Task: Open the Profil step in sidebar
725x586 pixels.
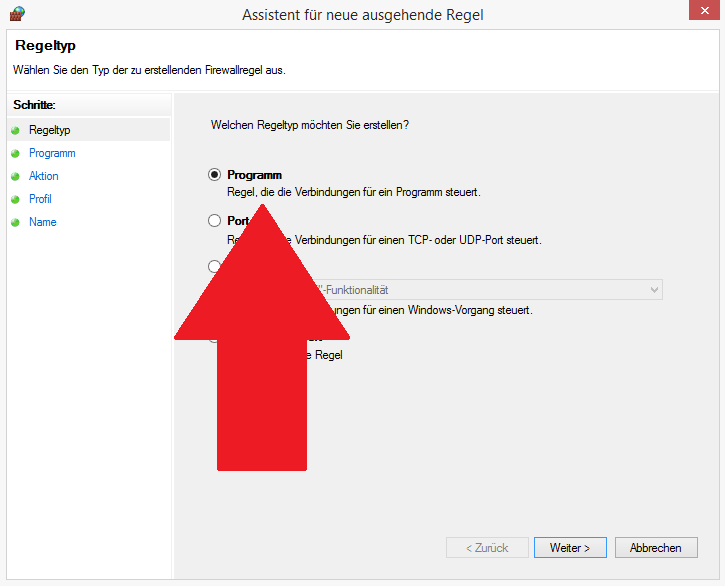Action: tap(40, 199)
